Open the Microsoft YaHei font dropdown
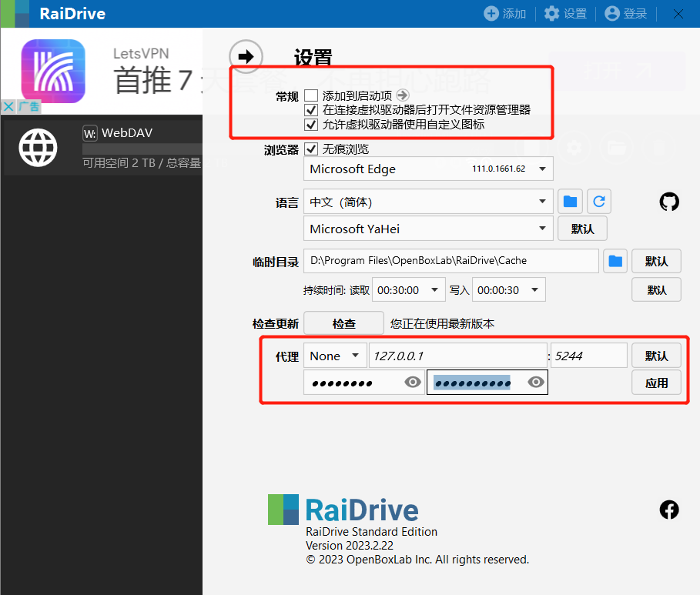Image resolution: width=700 pixels, height=595 pixels. 429,229
